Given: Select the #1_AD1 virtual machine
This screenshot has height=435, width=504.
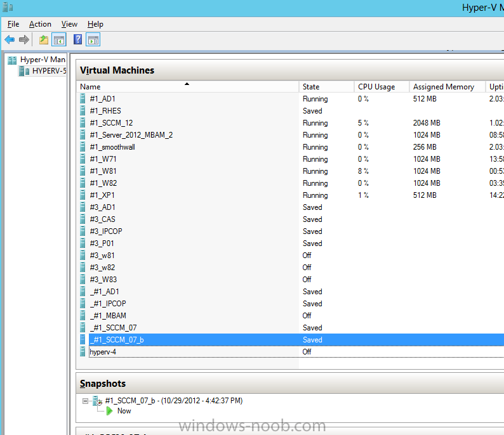Looking at the screenshot, I should click(x=103, y=98).
